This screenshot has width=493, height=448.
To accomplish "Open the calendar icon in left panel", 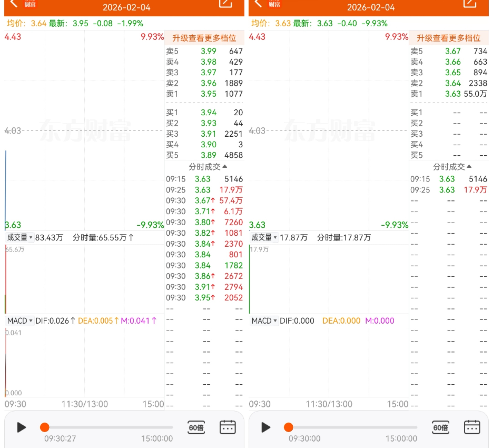I will click(x=227, y=427).
